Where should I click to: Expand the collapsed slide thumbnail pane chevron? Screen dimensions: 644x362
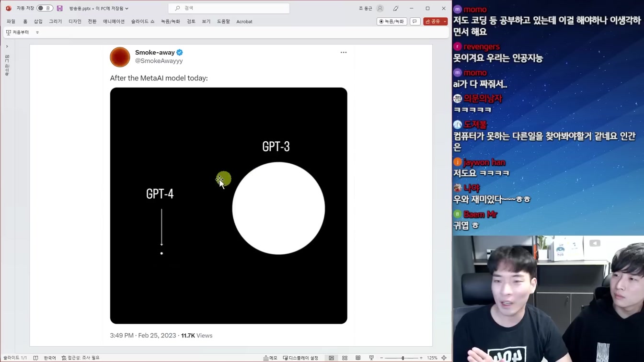[7, 46]
